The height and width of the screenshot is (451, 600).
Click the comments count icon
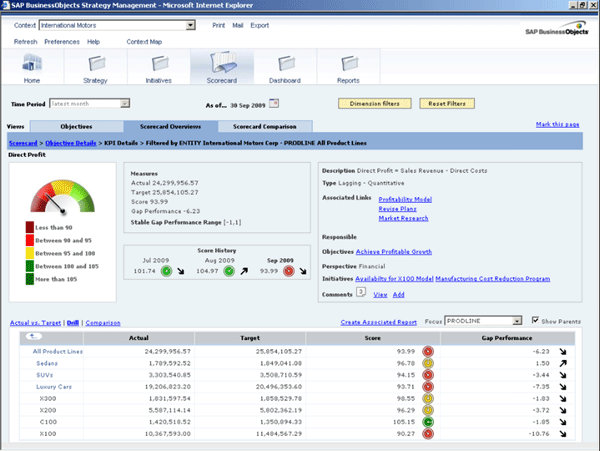pos(362,294)
